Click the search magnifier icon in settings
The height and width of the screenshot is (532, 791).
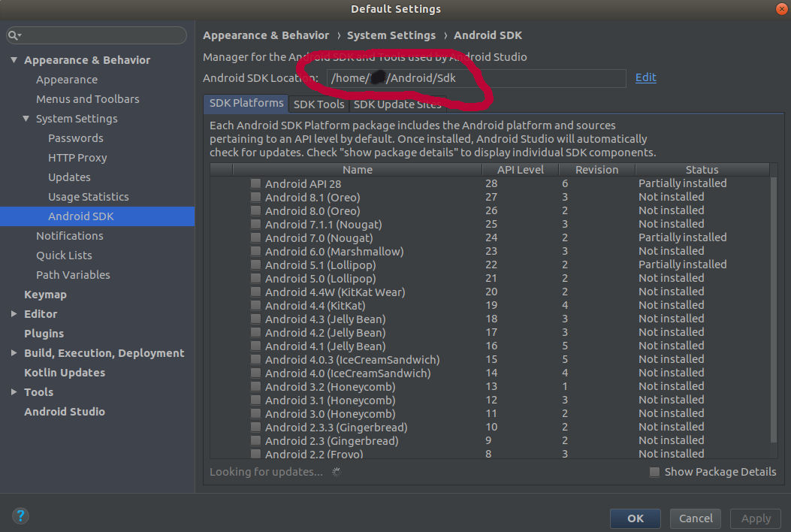tap(14, 35)
